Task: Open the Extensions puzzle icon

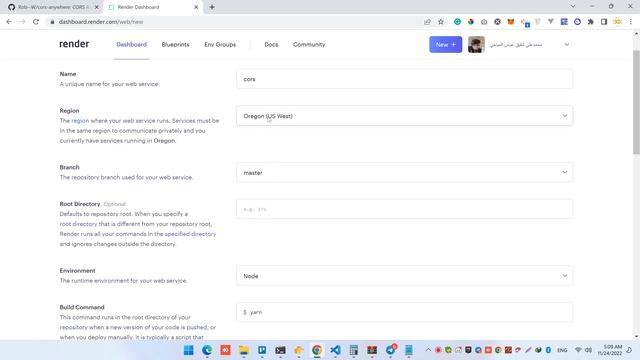Action: click(x=591, y=22)
